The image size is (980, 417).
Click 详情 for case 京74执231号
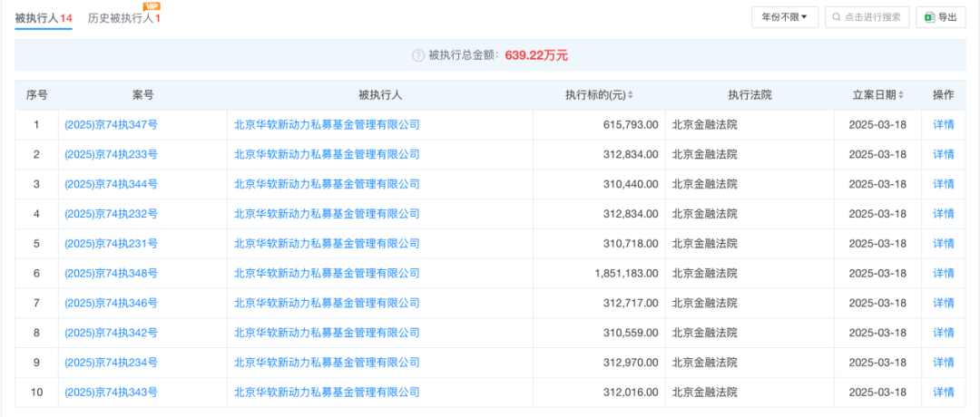(x=944, y=244)
